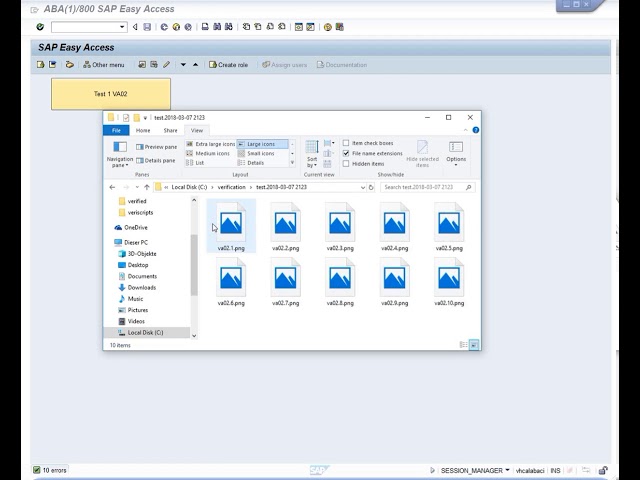Switch to the Home ribbon tab
The height and width of the screenshot is (480, 640).
click(143, 130)
